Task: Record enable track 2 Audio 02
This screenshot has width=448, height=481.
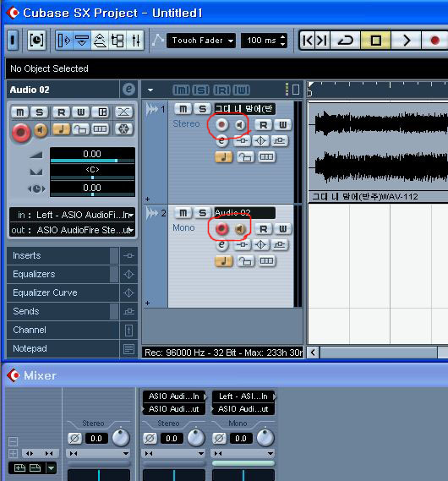Action: point(221,228)
